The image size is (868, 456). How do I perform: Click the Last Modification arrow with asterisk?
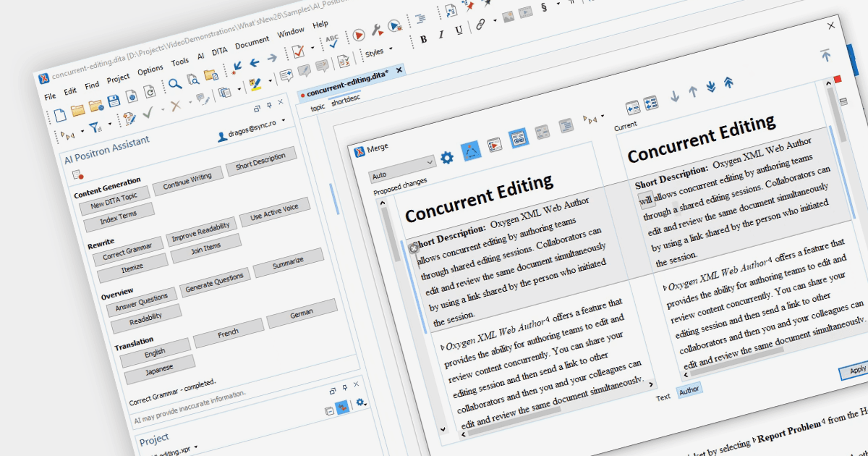click(x=236, y=68)
